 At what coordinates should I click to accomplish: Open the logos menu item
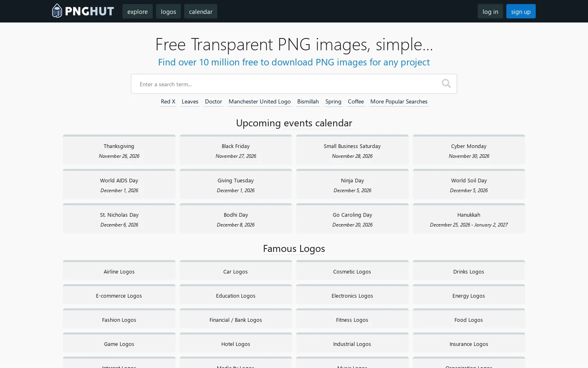[168, 11]
